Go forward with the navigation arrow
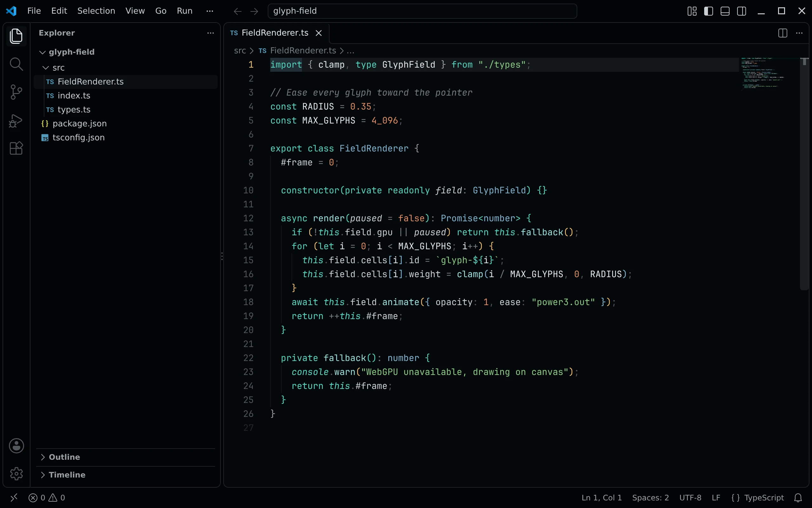The height and width of the screenshot is (508, 812). pyautogui.click(x=254, y=11)
